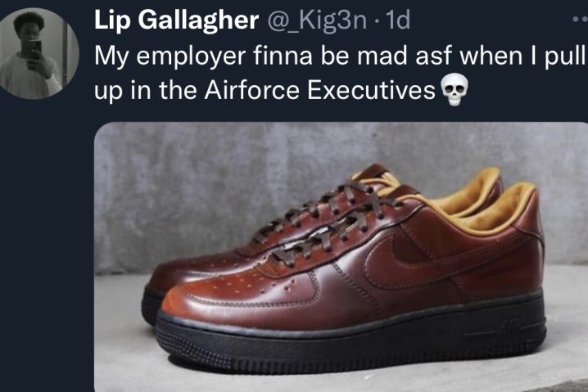Viewport: 588px width, 392px height.
Task: Click the phone held in the avatar selfie
Action: click(34, 50)
